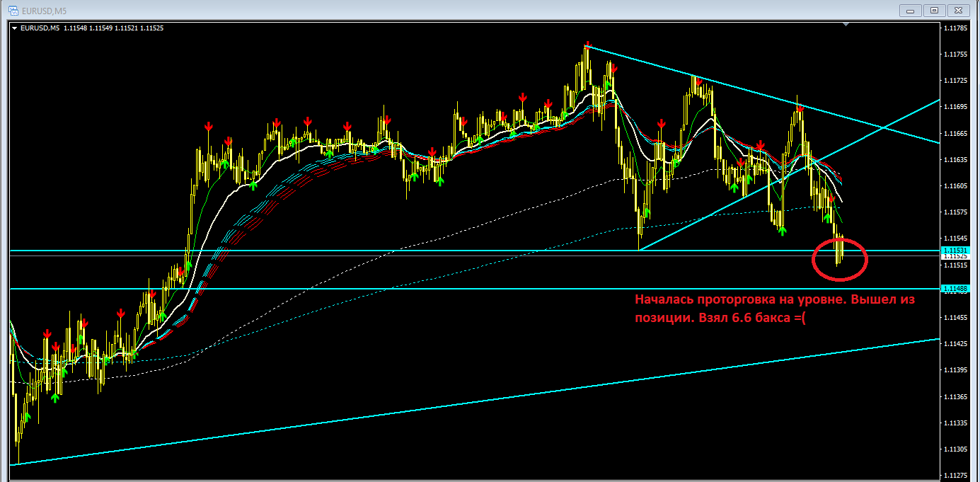
Task: Click the 1.11725 price scale label
Action: click(x=956, y=80)
